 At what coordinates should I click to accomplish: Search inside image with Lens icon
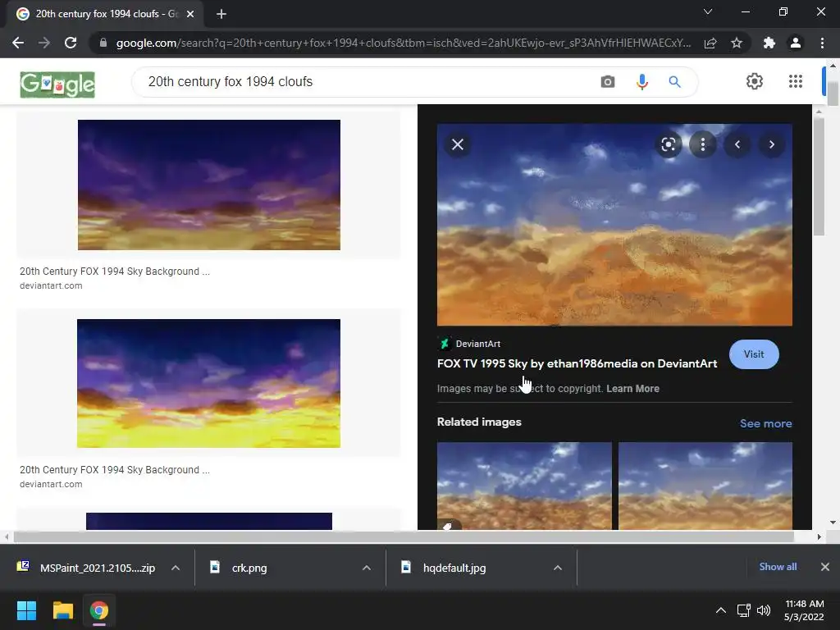[668, 144]
